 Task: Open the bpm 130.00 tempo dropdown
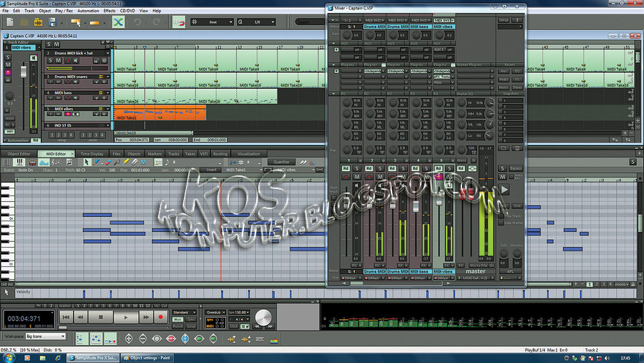click(239, 312)
